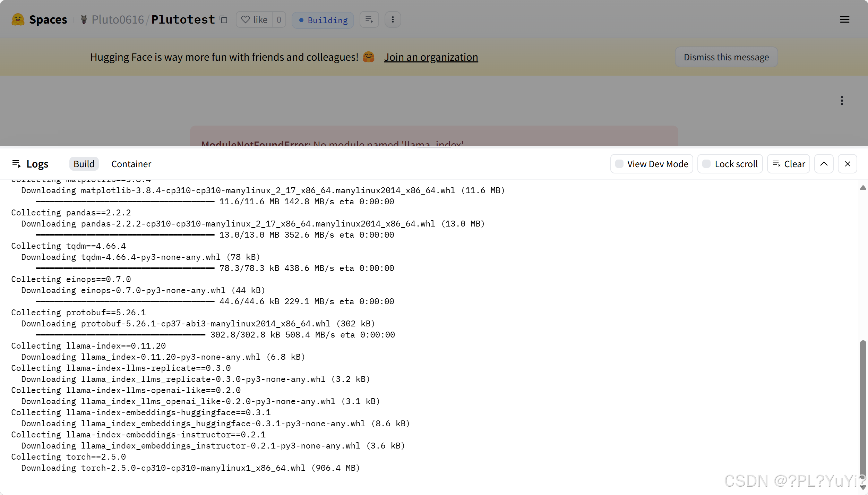868x495 pixels.
Task: Open the Join an organization link
Action: click(x=431, y=57)
